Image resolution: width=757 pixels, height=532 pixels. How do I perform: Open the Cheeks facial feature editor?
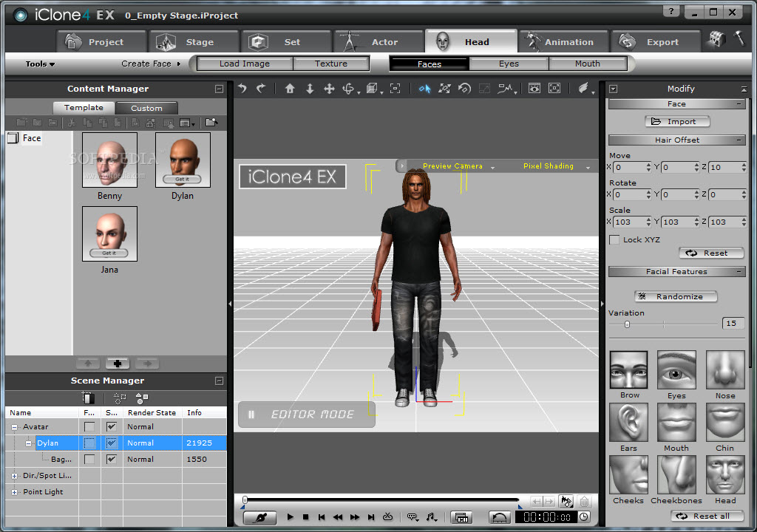click(x=628, y=475)
